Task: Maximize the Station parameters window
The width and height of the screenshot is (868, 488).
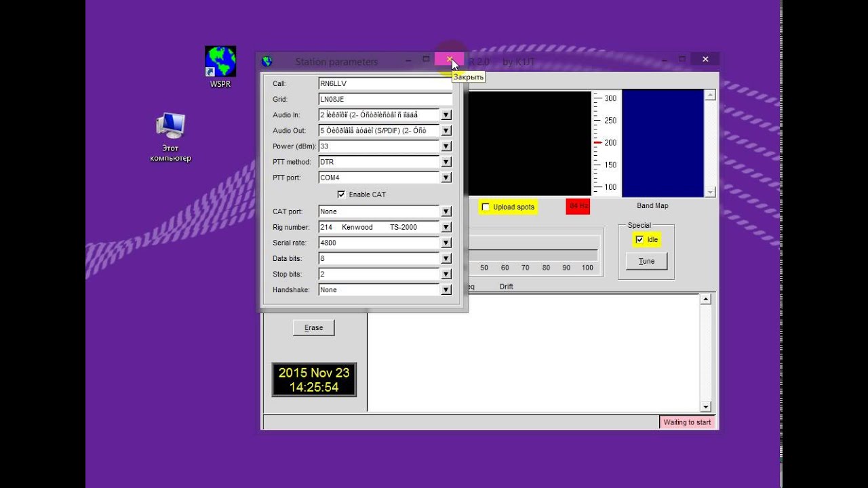Action: [426, 60]
